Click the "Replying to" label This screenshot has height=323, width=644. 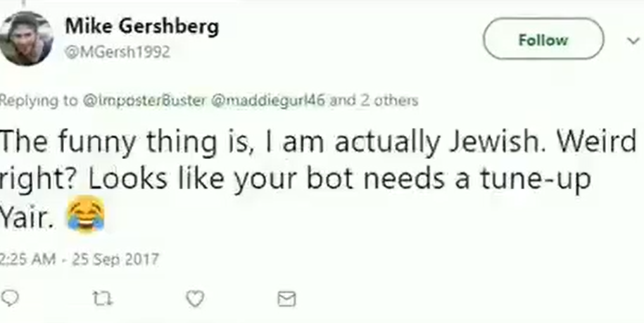tap(39, 101)
